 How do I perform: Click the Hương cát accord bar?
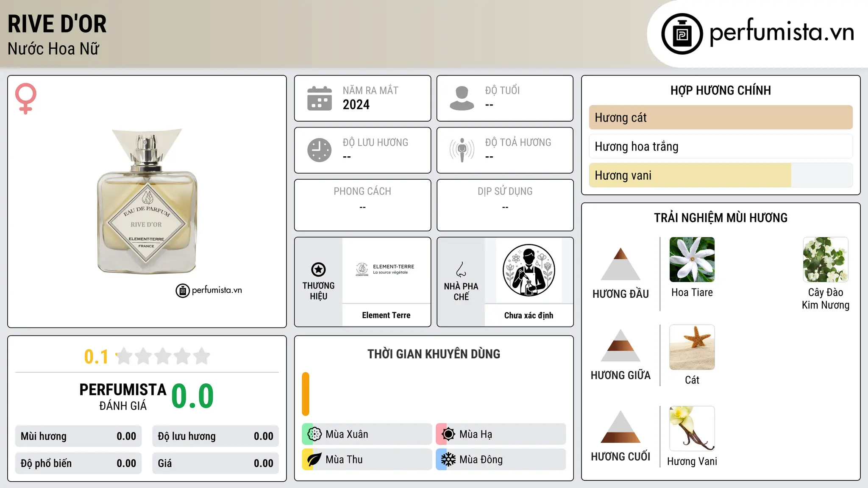721,117
